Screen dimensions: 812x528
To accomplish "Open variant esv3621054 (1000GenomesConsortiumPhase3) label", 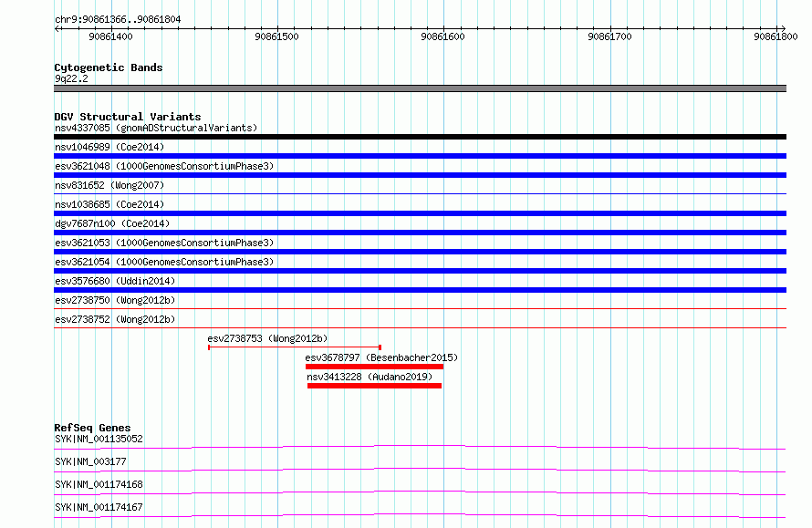I will coord(164,262).
